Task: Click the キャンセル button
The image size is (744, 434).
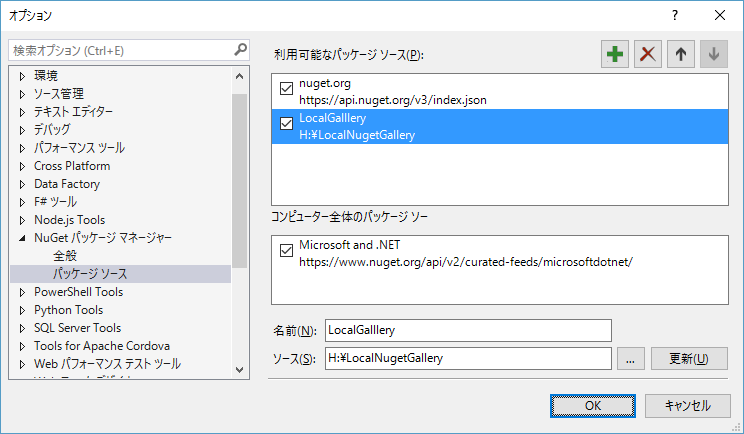Action: pos(688,406)
